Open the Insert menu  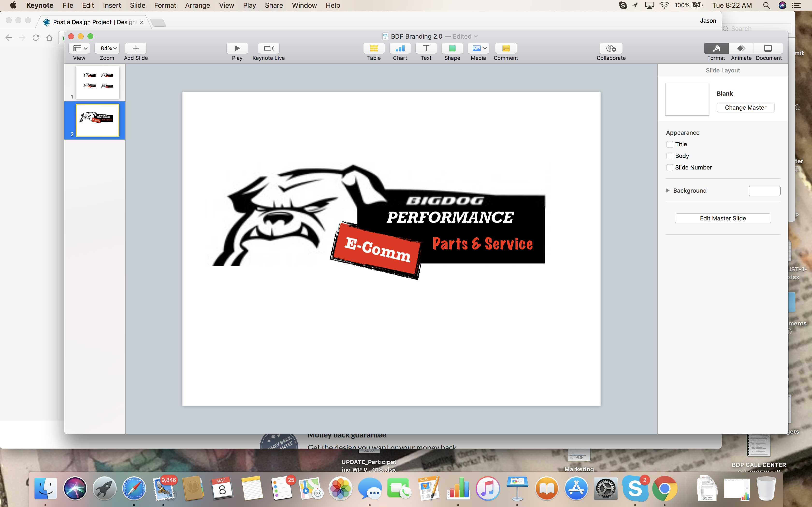pyautogui.click(x=112, y=5)
